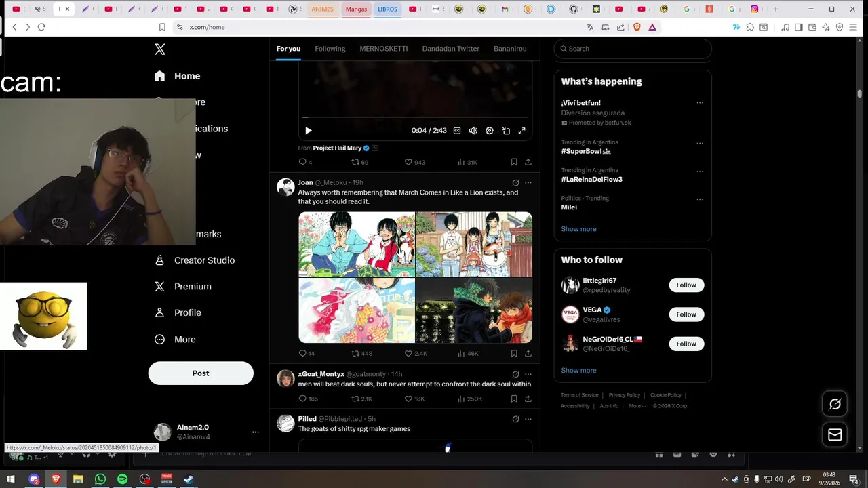
Task: Open the Bananirou tab
Action: [510, 49]
